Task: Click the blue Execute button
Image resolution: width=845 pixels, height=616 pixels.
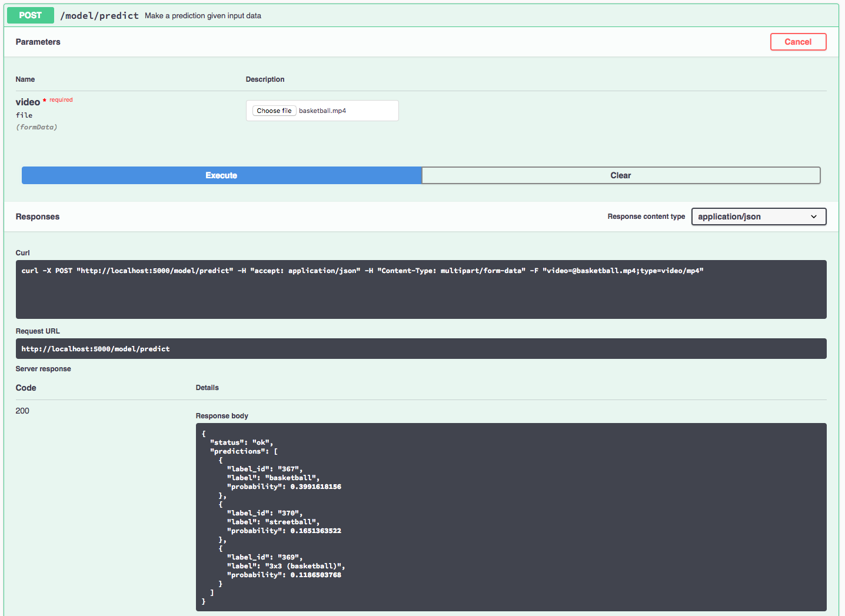Action: [x=221, y=175]
